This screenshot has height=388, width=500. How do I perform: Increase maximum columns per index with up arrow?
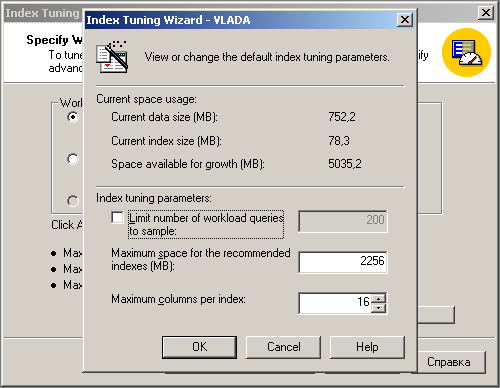(378, 298)
